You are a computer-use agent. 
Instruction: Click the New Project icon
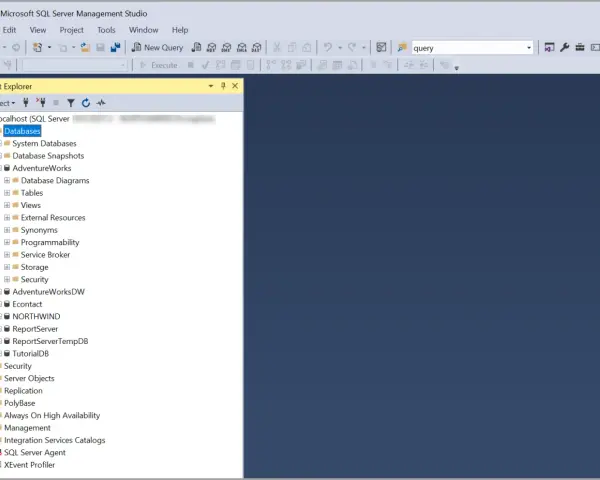(x=38, y=47)
